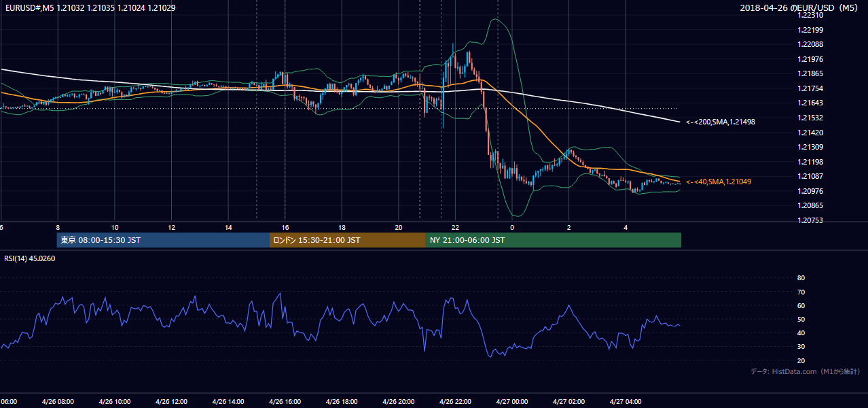Click hour tick 14 below price chart
This screenshot has height=408, width=868.
228,228
